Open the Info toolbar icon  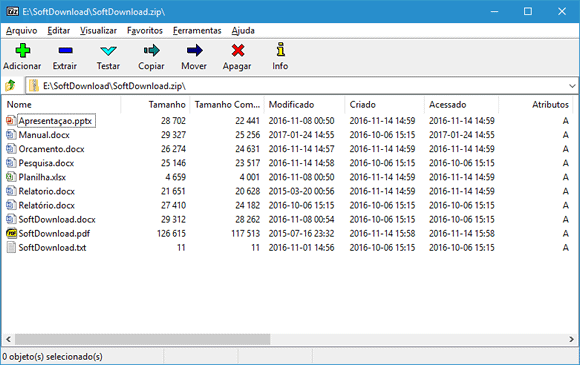[281, 50]
